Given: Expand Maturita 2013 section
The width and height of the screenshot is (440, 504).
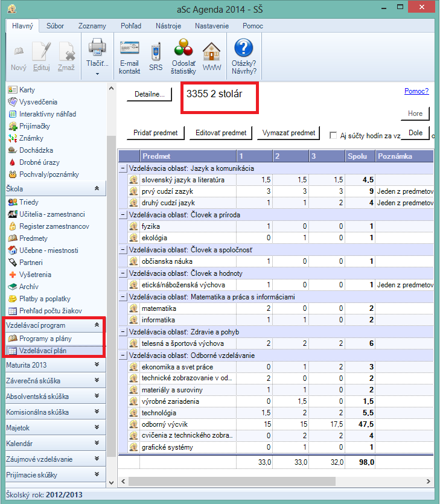Looking at the screenshot, I should (97, 365).
